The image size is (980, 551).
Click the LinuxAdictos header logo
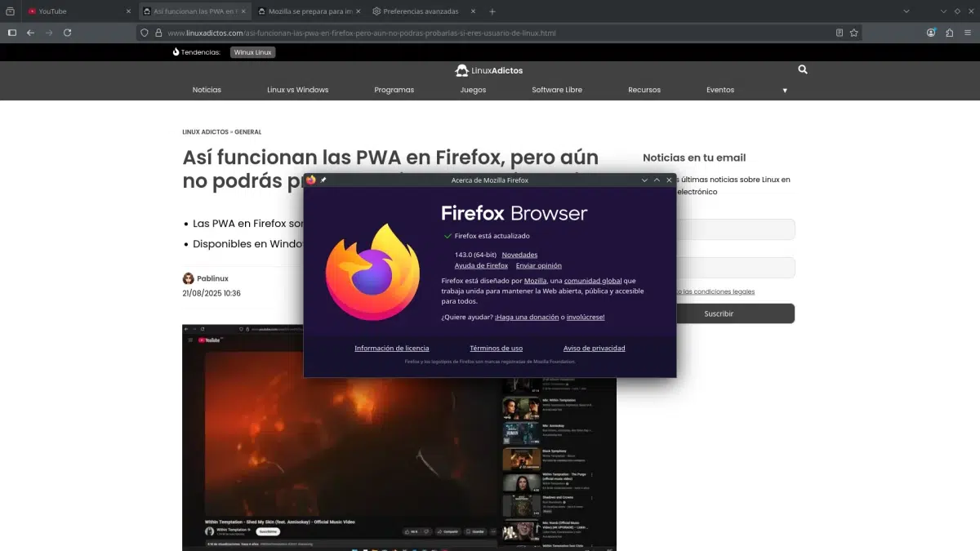488,70
